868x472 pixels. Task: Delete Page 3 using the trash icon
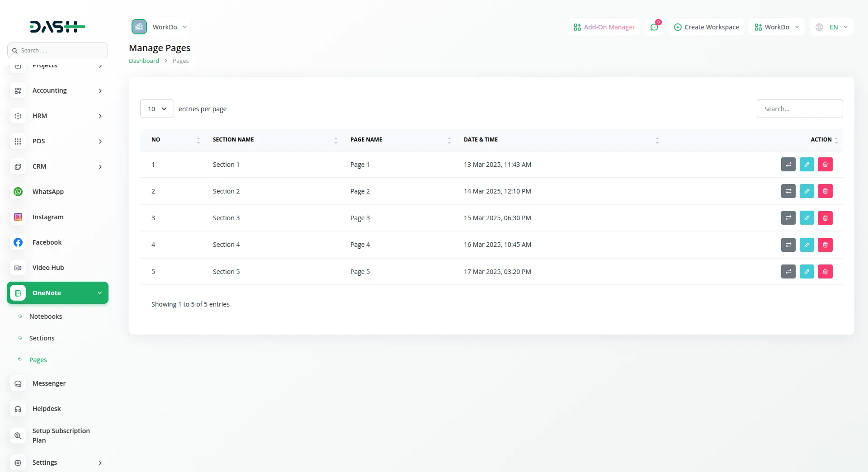click(825, 218)
